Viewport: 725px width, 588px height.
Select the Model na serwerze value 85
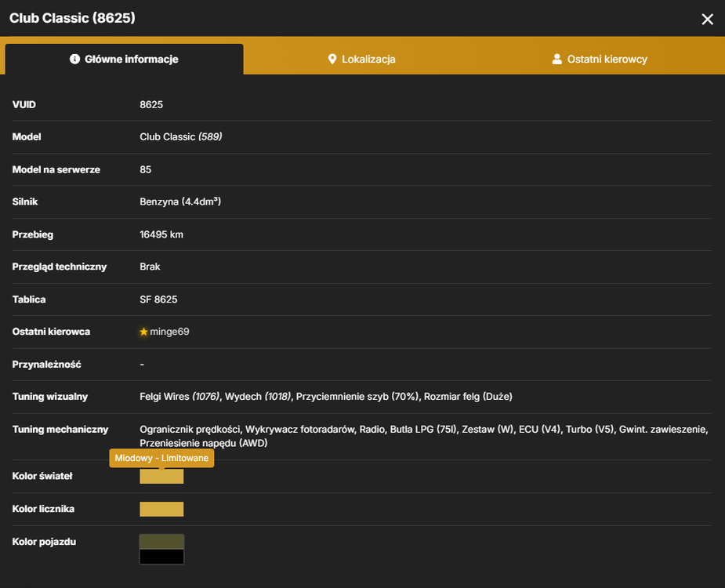pos(145,170)
